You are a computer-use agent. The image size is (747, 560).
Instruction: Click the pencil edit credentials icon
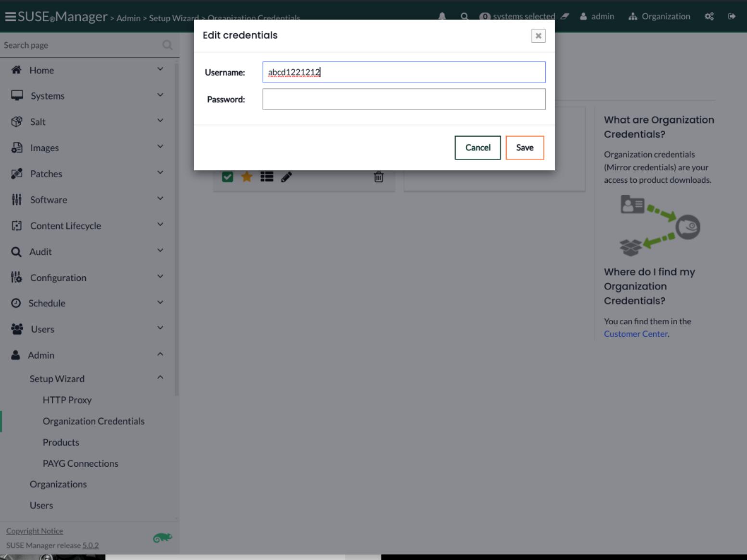click(286, 177)
